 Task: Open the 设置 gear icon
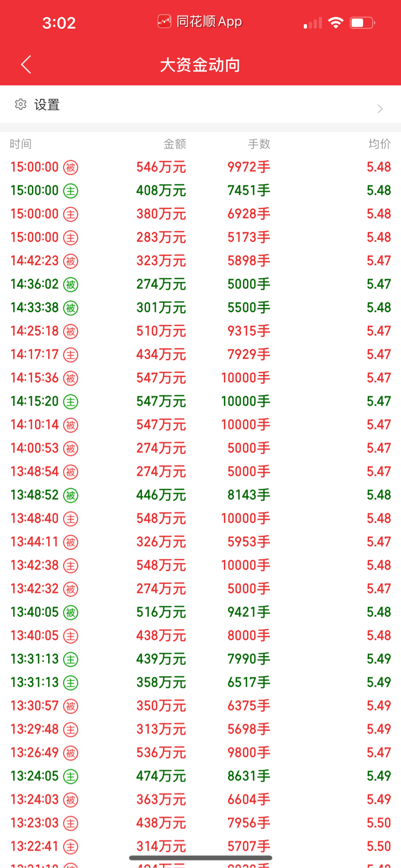click(x=20, y=104)
